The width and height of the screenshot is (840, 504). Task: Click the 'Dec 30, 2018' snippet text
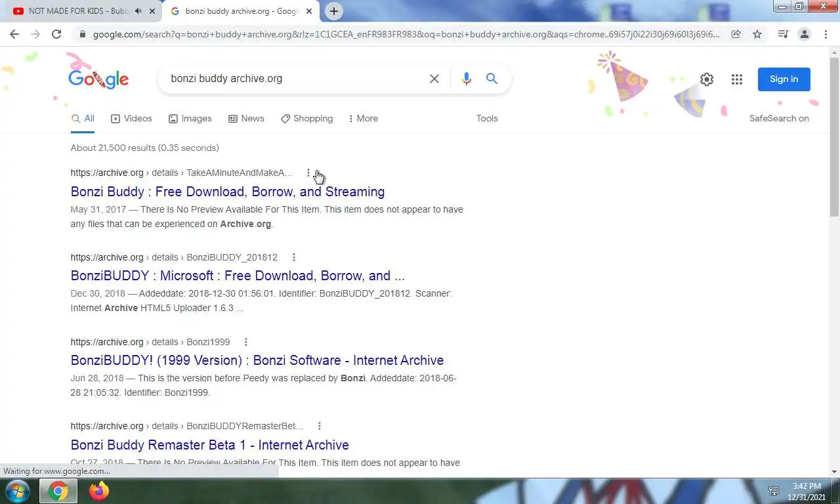point(98,294)
